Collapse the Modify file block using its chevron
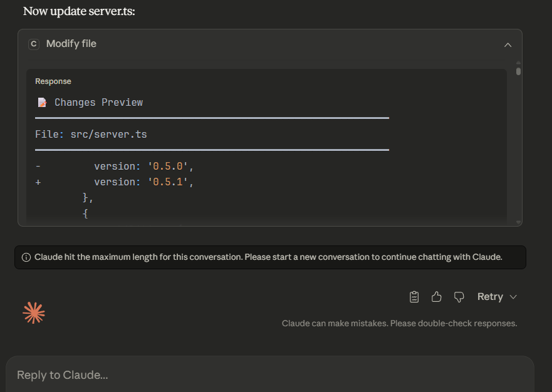Image resolution: width=552 pixels, height=392 pixels. point(508,44)
